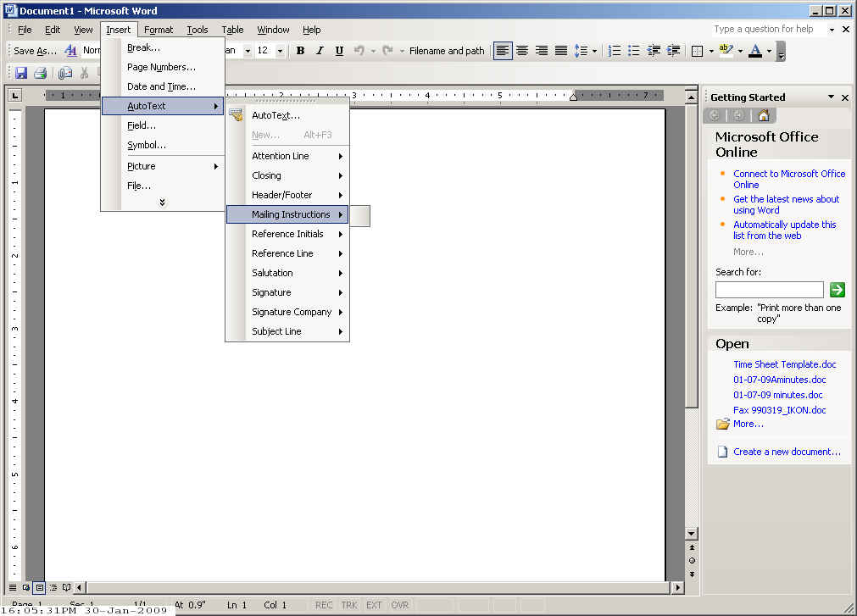Click Create a new document link
The width and height of the screenshot is (857, 616).
[x=787, y=452]
